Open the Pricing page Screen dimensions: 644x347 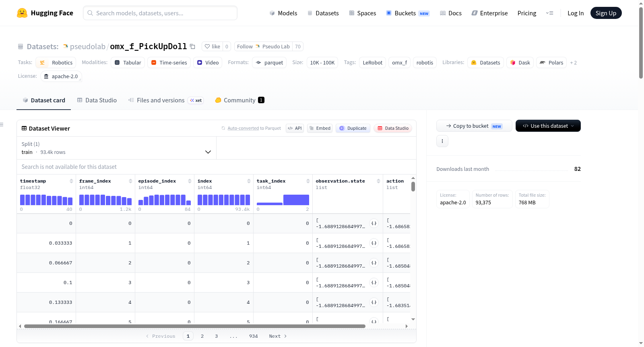(527, 13)
